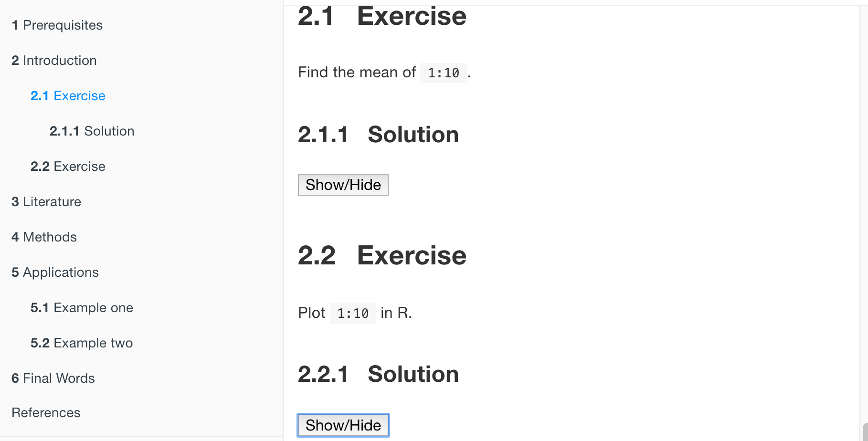The width and height of the screenshot is (868, 441).
Task: Click the 2.2.1 Solution heading in content
Action: click(378, 374)
